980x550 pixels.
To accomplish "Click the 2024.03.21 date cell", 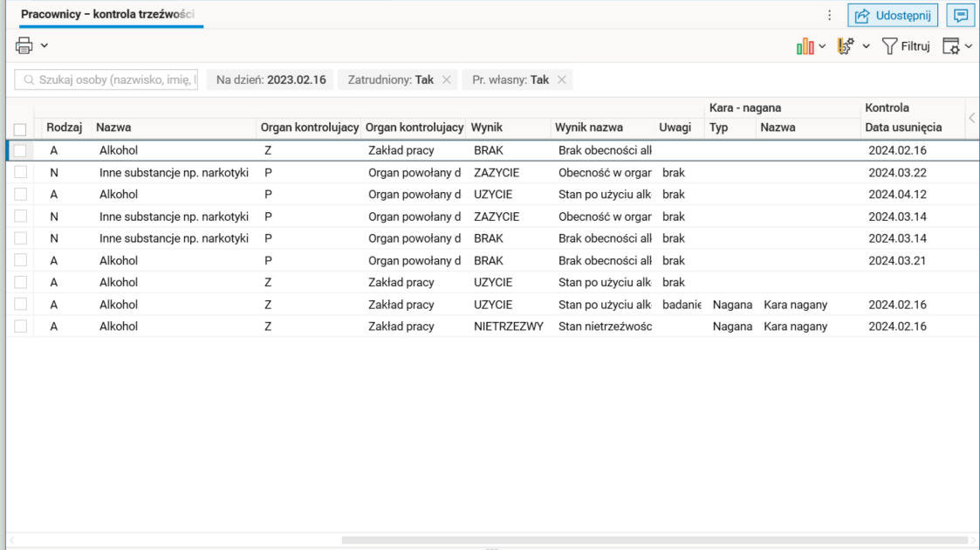I will pyautogui.click(x=897, y=261).
